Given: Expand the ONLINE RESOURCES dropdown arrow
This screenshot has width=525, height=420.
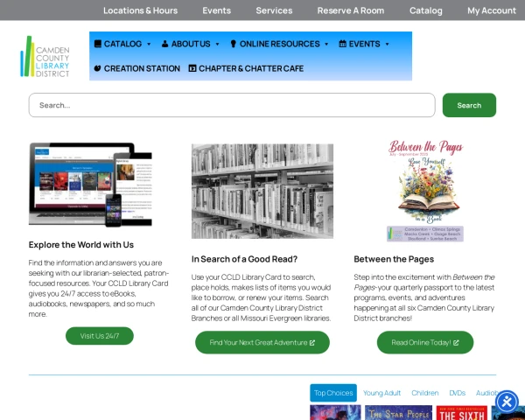Looking at the screenshot, I should [326, 44].
